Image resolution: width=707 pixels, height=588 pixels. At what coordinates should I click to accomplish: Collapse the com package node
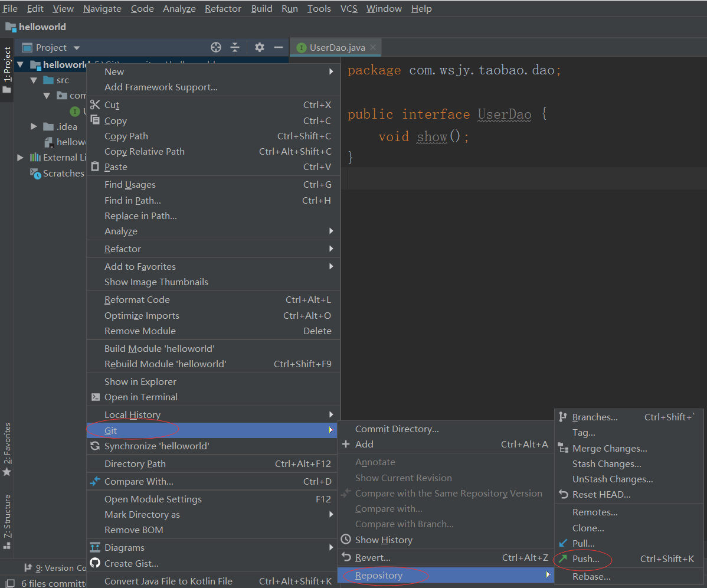click(x=47, y=96)
